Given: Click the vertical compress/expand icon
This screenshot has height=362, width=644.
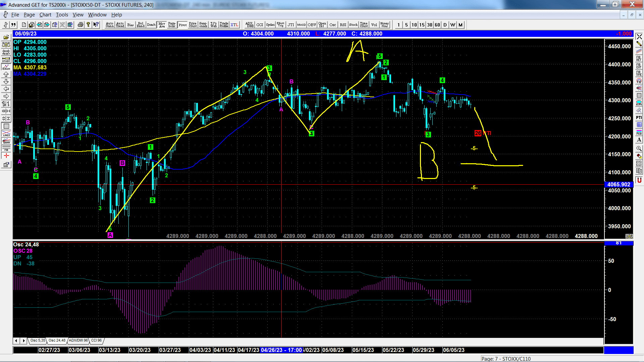Looking at the screenshot, I should pos(6,118).
